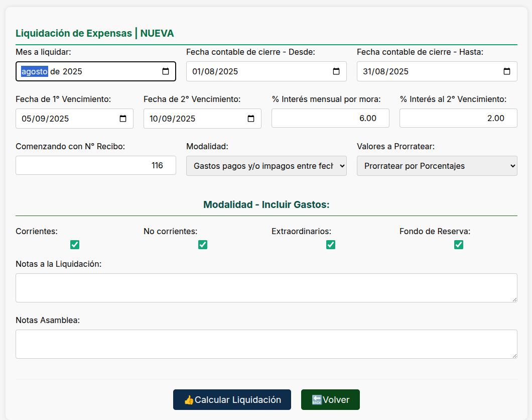Disable the Fondo de Reserva checkbox
The width and height of the screenshot is (532, 420).
click(459, 245)
